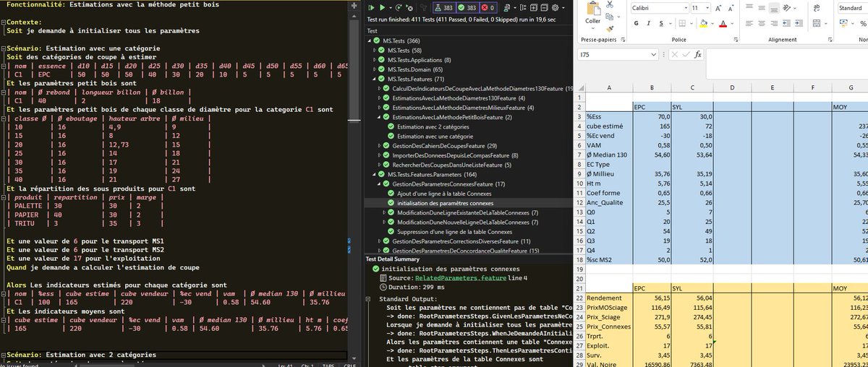
Task: Click the green Run tests play button
Action: tap(383, 8)
